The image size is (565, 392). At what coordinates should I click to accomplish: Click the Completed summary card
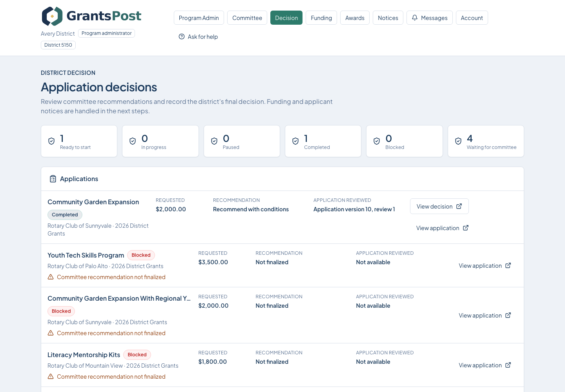pyautogui.click(x=323, y=141)
